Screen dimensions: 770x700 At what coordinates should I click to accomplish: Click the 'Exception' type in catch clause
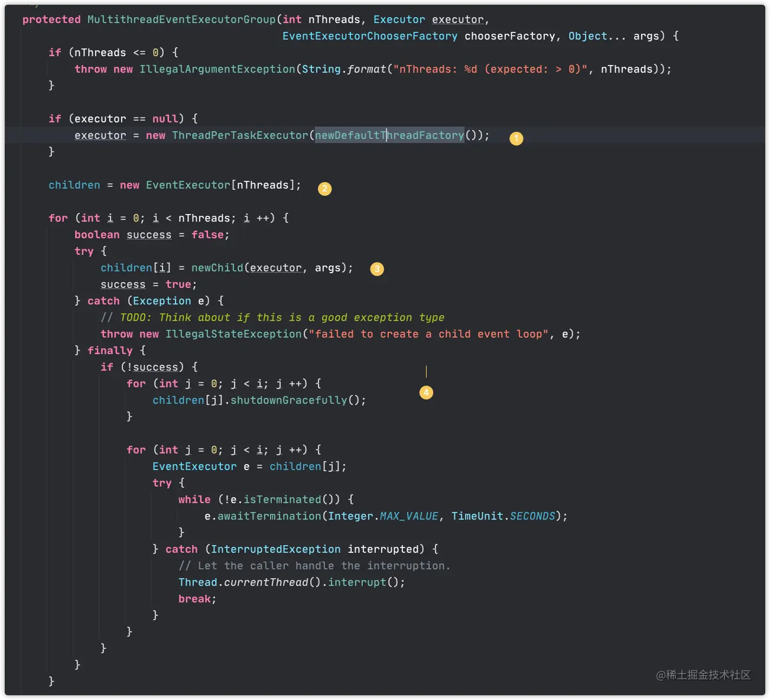pos(162,301)
